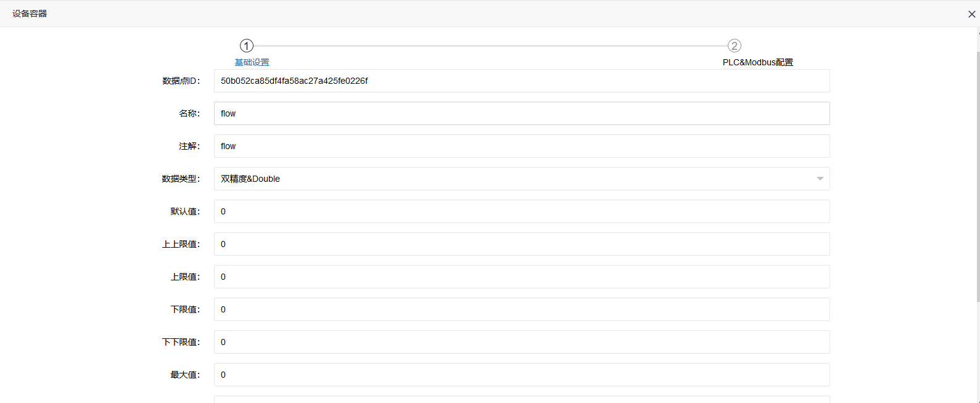Click the 设备容器 dialog title
Viewport: 980px width, 403px height.
pos(30,14)
